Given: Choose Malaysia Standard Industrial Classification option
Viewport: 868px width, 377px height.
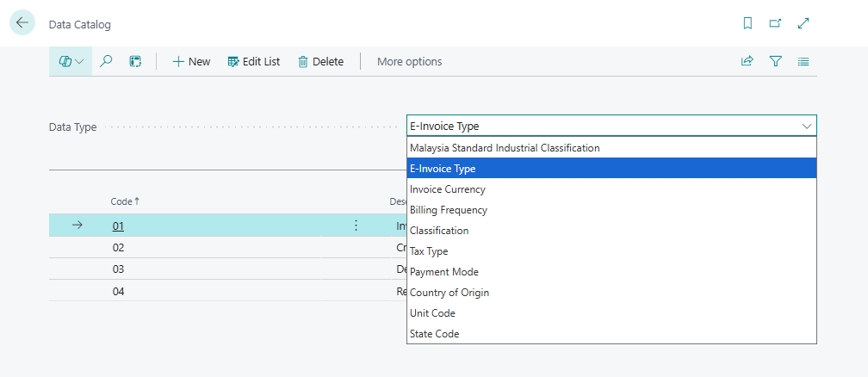Looking at the screenshot, I should coord(505,148).
